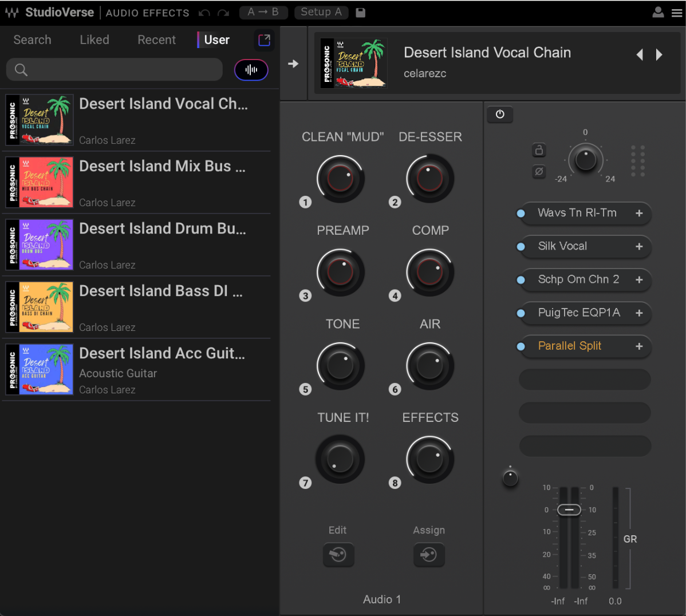
Task: Go to the next preset arrow
Action: (659, 55)
